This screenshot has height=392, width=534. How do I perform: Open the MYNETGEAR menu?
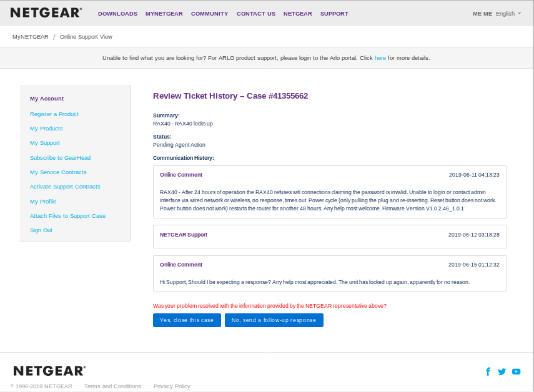point(164,14)
